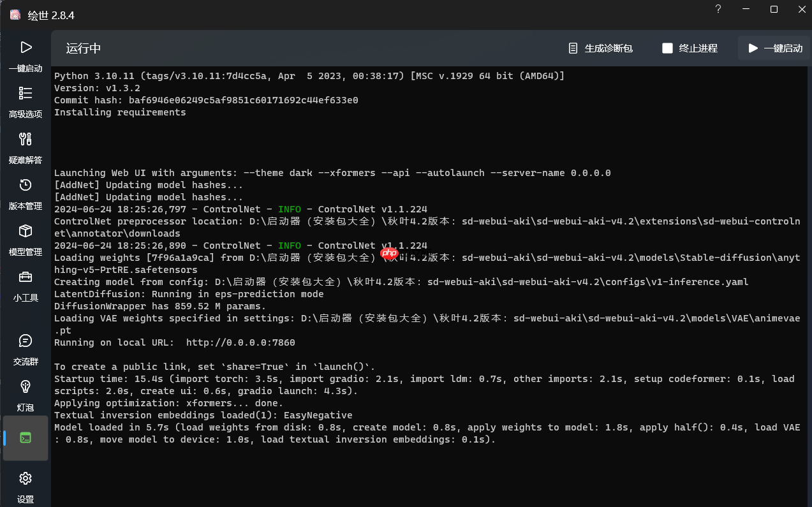Select the 一键启动 sidebar icon
The image size is (812, 507).
click(x=26, y=55)
